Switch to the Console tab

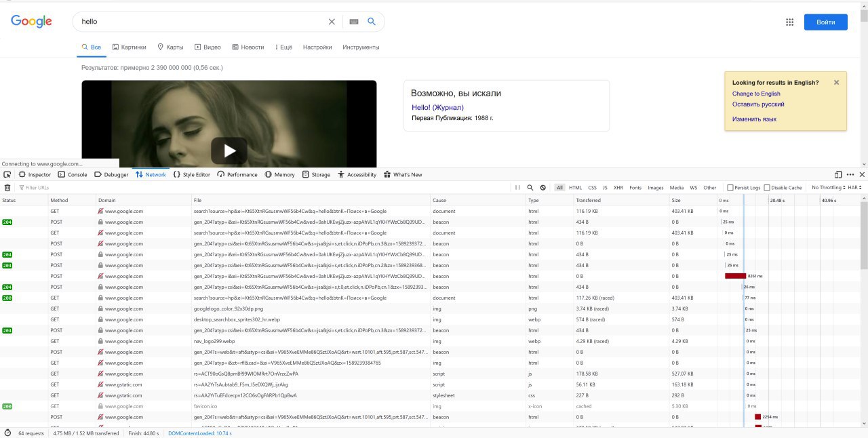(x=73, y=174)
